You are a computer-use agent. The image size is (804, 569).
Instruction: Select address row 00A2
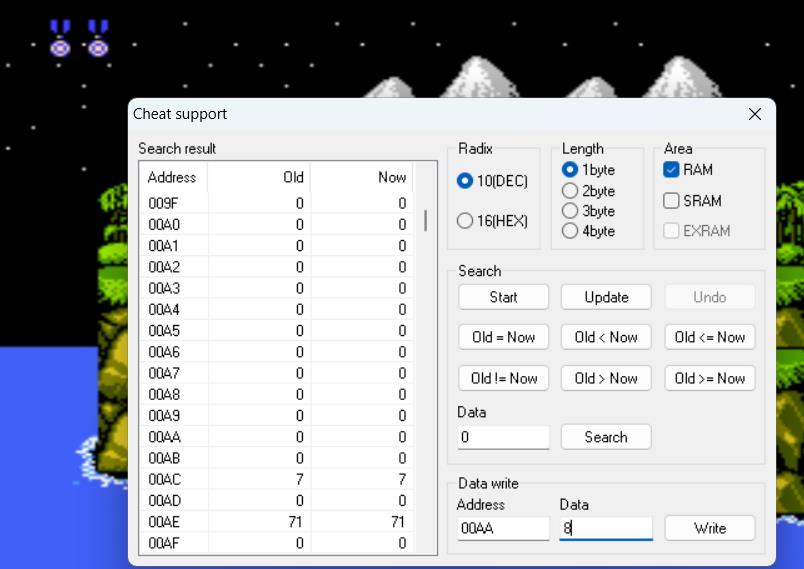pos(276,267)
